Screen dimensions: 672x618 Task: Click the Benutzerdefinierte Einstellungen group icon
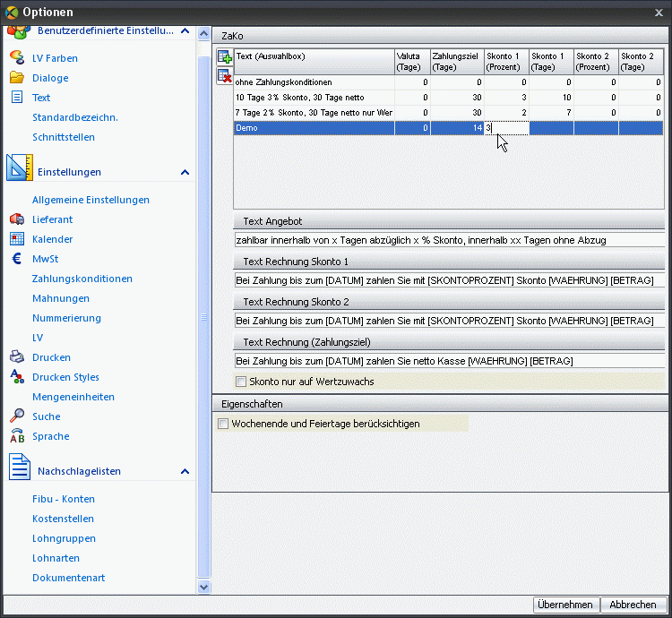pos(19,31)
